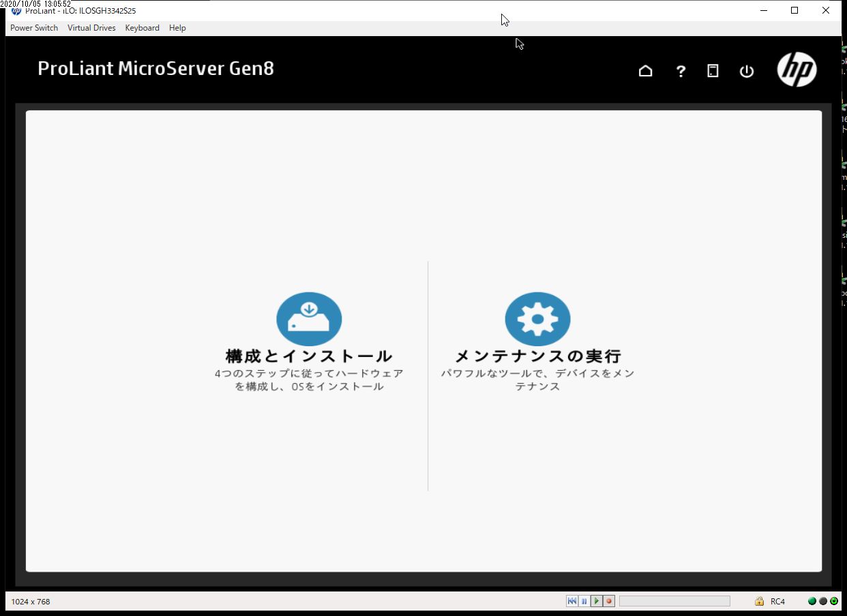The image size is (847, 616).
Task: Click the green play button
Action: coord(597,601)
